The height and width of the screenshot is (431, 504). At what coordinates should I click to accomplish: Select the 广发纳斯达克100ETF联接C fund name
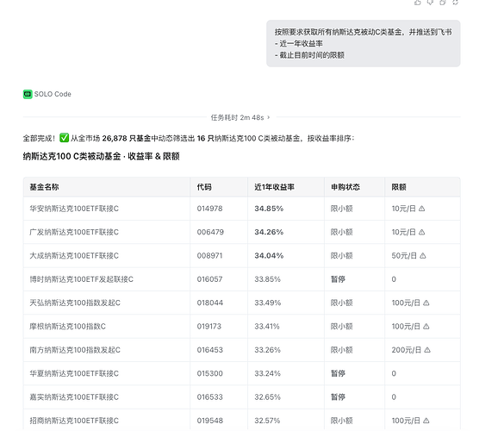pyautogui.click(x=74, y=232)
